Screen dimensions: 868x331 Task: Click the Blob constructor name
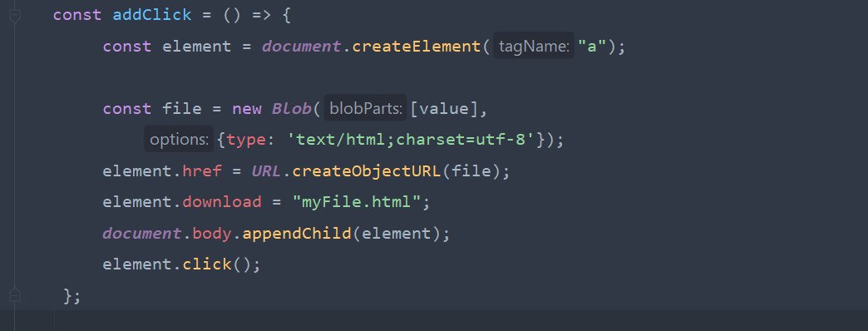pyautogui.click(x=292, y=108)
